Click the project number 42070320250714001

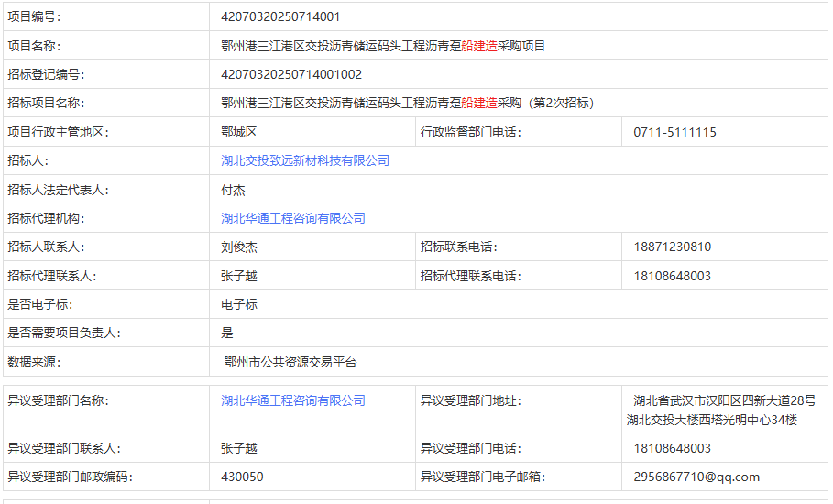tap(281, 16)
